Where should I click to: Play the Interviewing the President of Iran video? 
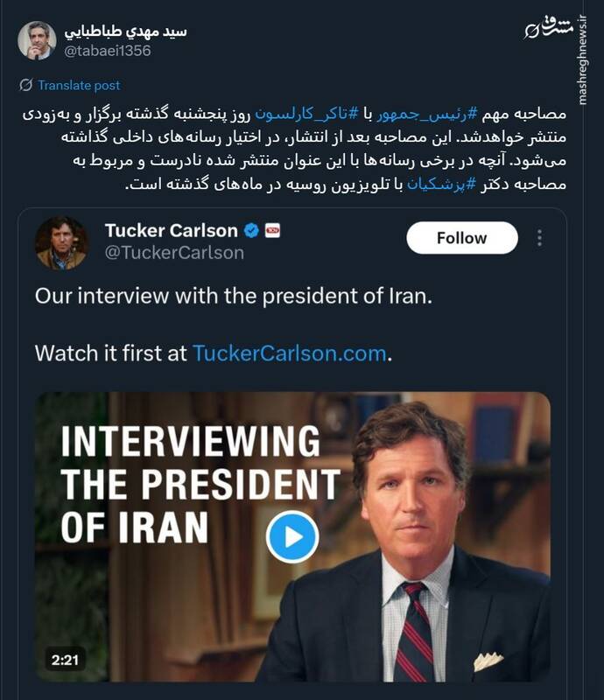(x=291, y=535)
